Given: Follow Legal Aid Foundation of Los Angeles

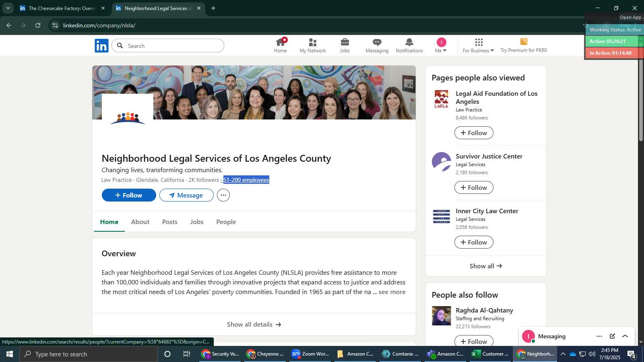Looking at the screenshot, I should (x=474, y=133).
